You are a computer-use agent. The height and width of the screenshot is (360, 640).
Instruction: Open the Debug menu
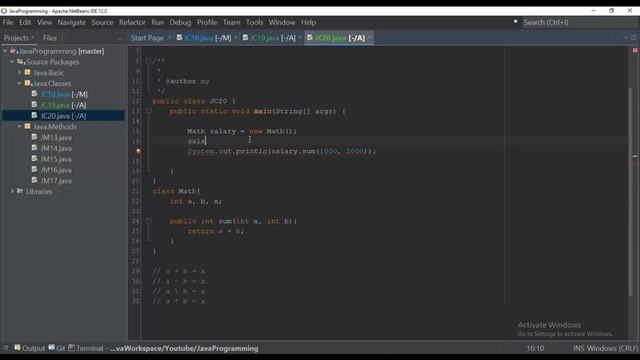click(x=180, y=22)
